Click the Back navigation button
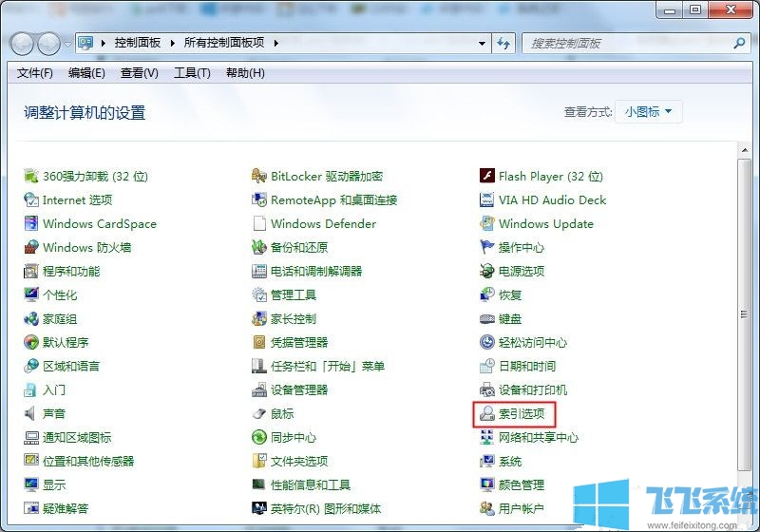The height and width of the screenshot is (532, 760). [22, 44]
